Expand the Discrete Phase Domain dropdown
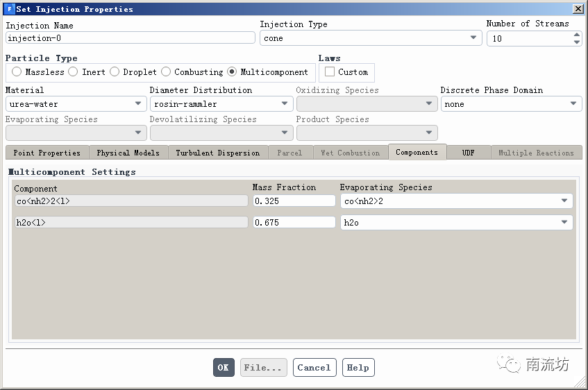This screenshot has width=588, height=390. click(x=511, y=104)
